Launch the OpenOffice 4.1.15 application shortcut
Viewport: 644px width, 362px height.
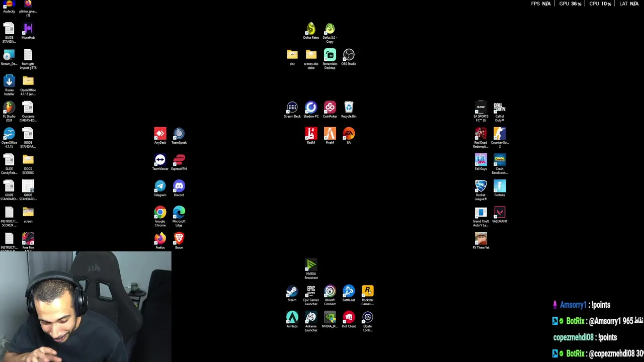(x=9, y=138)
